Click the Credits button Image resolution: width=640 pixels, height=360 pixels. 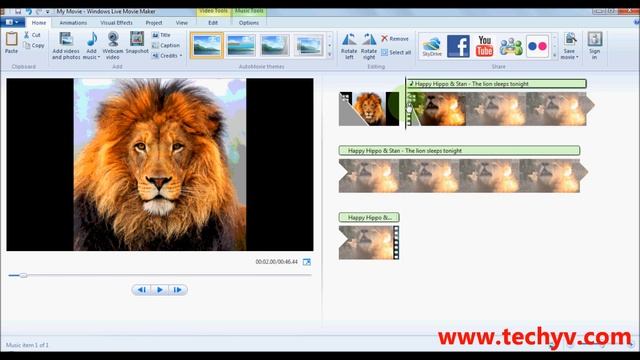[165, 56]
